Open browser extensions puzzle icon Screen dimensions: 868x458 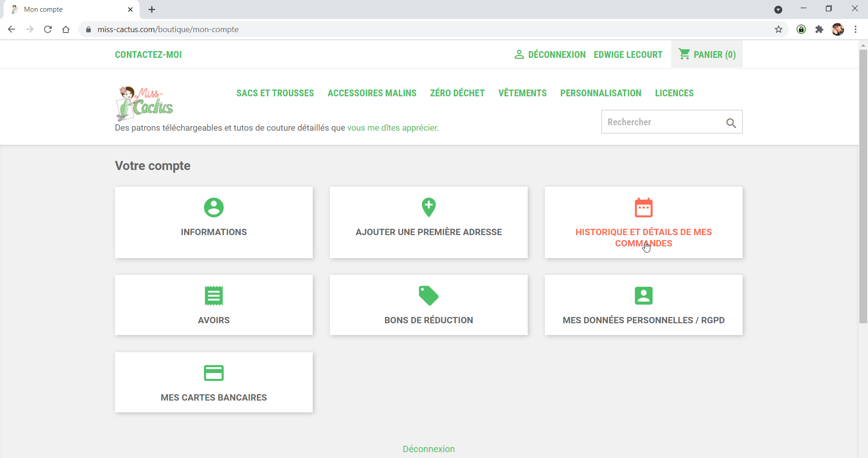[819, 29]
